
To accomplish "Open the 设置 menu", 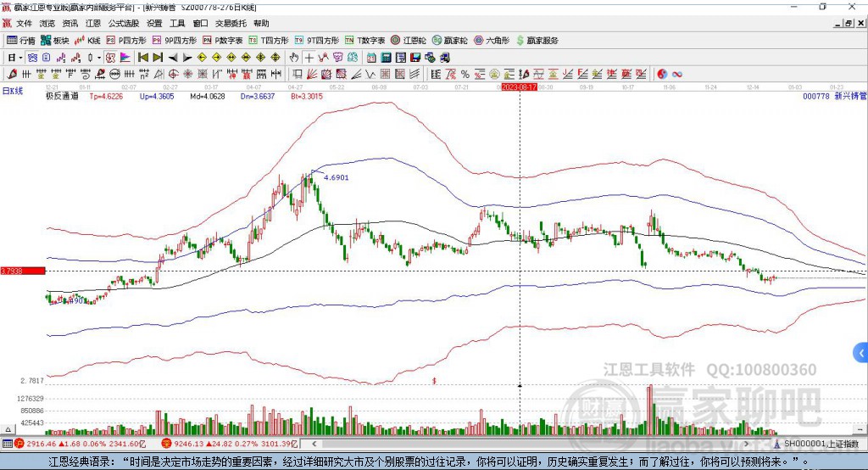I will coord(154,23).
